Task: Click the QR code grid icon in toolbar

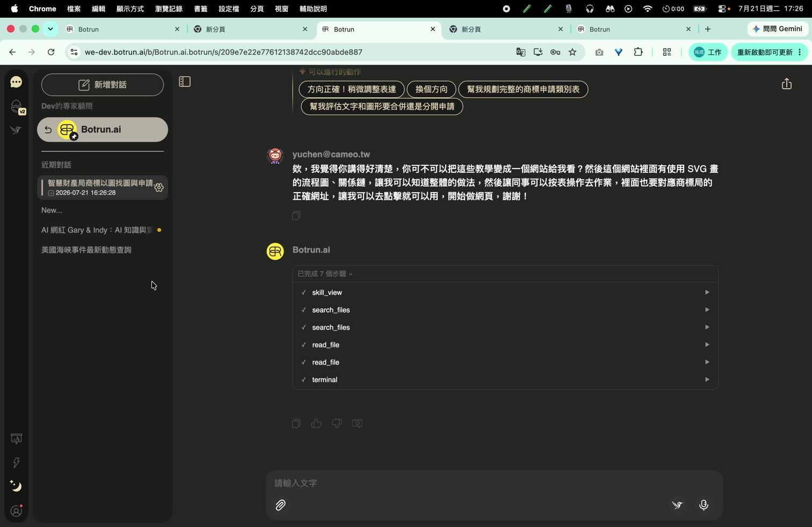Action: [x=667, y=52]
